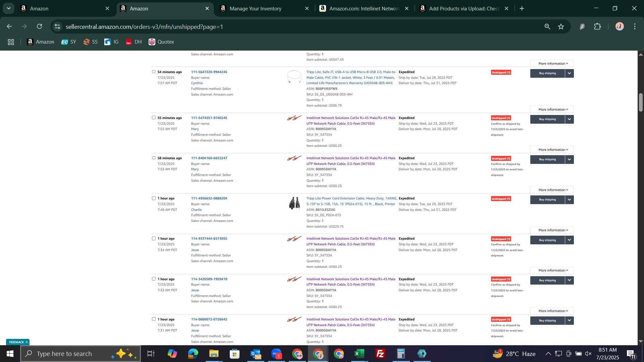Select checkbox for order 114-9337444-6513055
Image resolution: width=644 pixels, height=362 pixels.
(x=154, y=239)
